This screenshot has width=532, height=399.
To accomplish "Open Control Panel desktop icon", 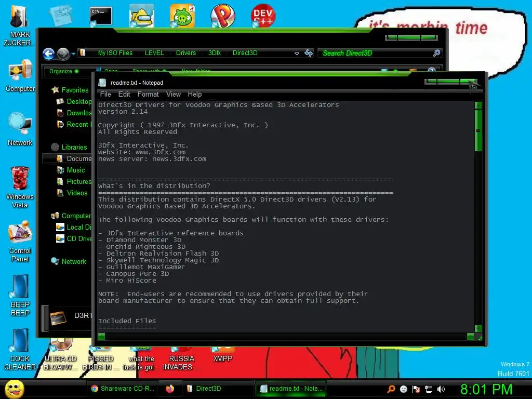I will pos(20,241).
